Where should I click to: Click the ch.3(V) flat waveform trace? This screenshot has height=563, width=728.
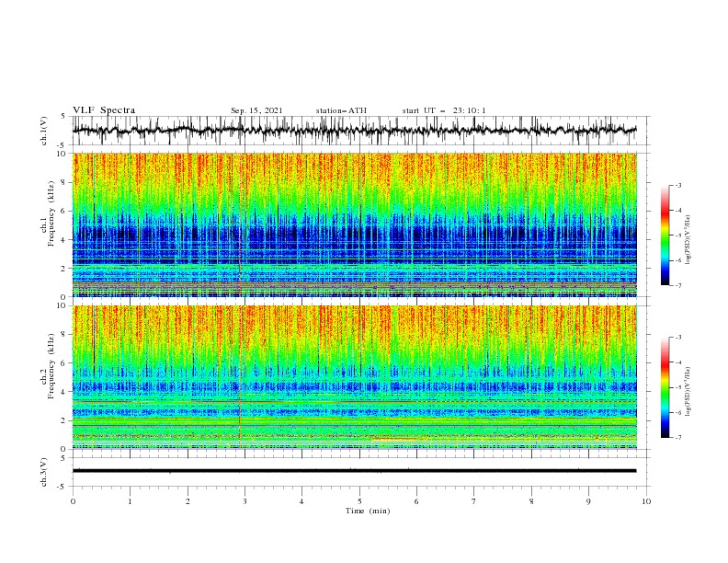coord(355,471)
